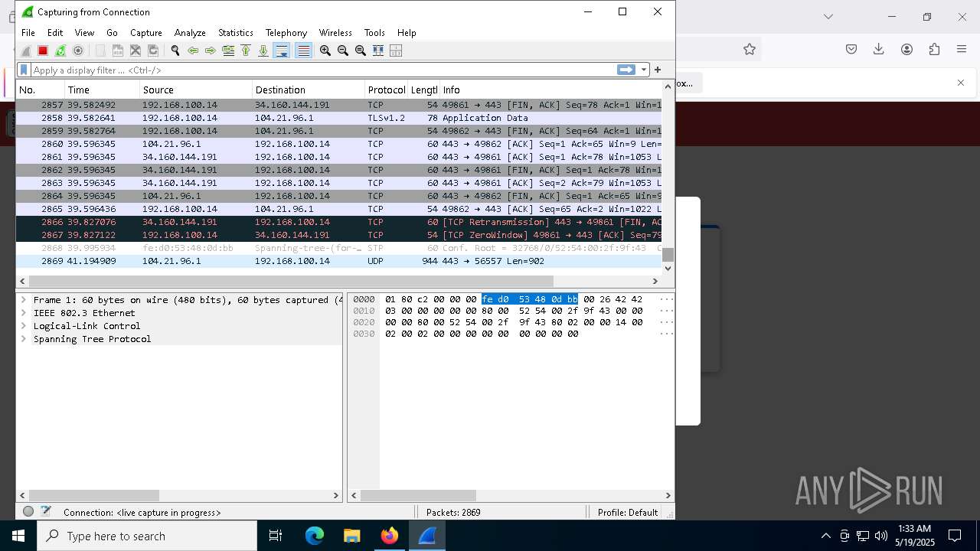Apply the display filter with the blue arrow
This screenshot has width=980, height=551.
[626, 70]
